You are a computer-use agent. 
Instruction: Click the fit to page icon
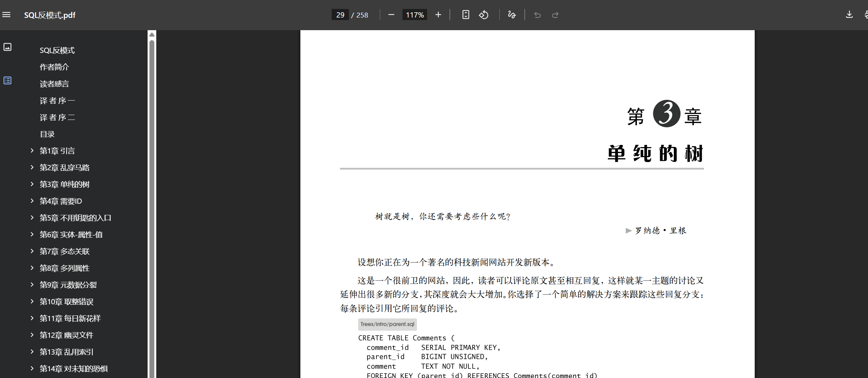pos(465,15)
